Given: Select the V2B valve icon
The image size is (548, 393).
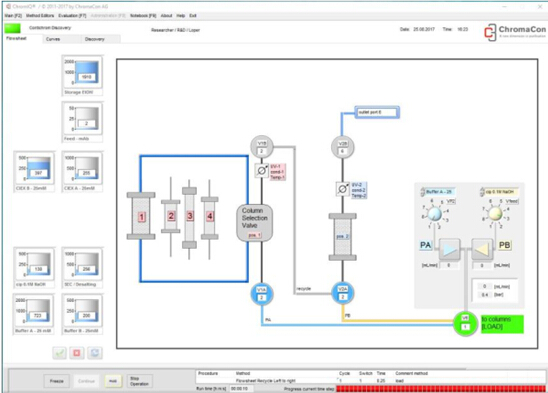Looking at the screenshot, I should (x=342, y=147).
